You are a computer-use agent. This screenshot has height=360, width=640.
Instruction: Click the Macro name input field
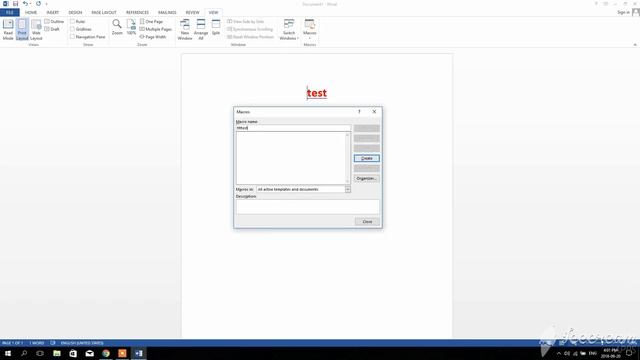coord(293,128)
